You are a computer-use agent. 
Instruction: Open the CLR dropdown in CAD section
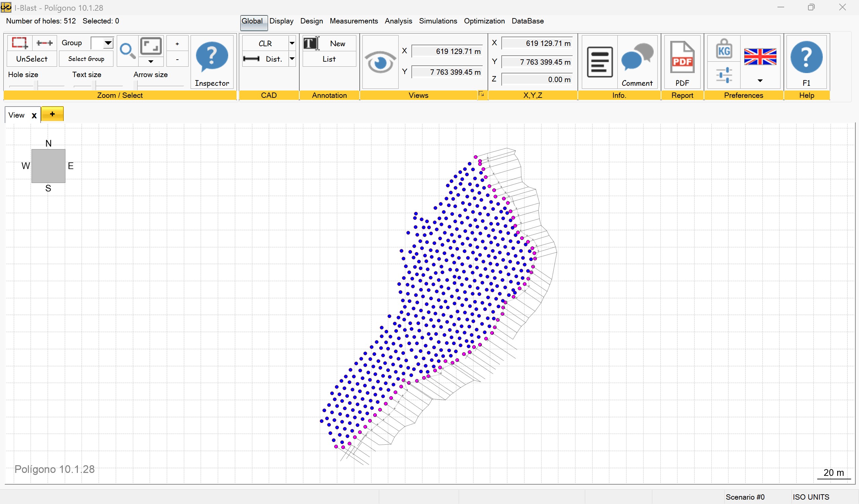pos(292,43)
